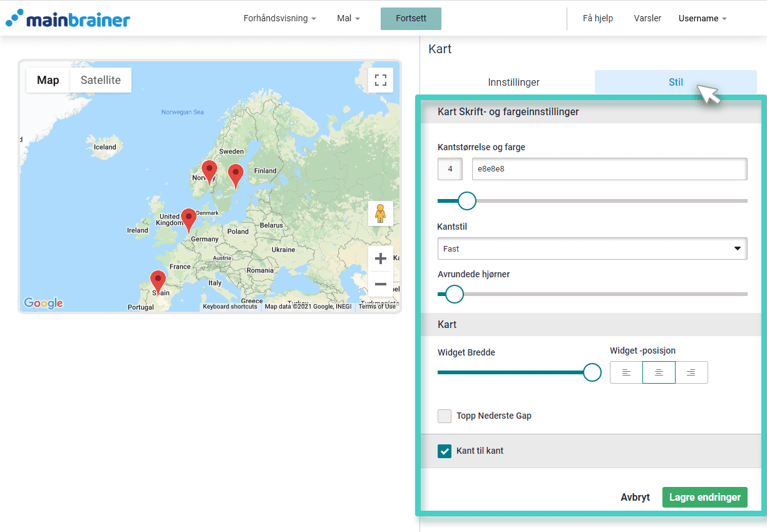Enter fullscreen mode on the map
Image resolution: width=767 pixels, height=532 pixels.
click(x=380, y=80)
